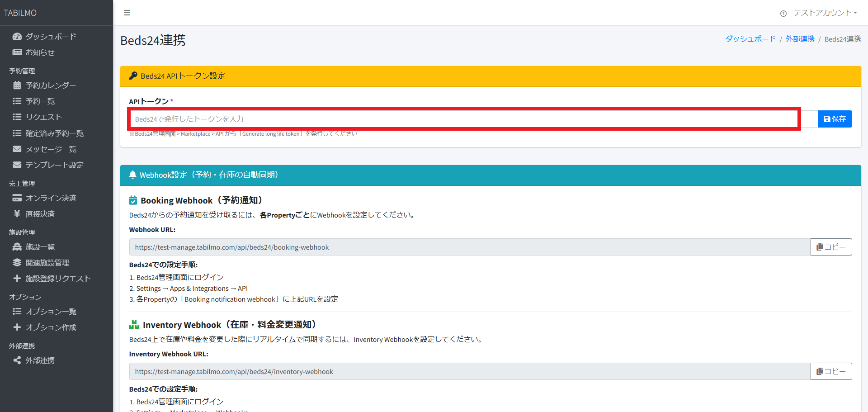Open お知らせ in the sidebar
Image resolution: width=868 pixels, height=412 pixels.
point(40,52)
